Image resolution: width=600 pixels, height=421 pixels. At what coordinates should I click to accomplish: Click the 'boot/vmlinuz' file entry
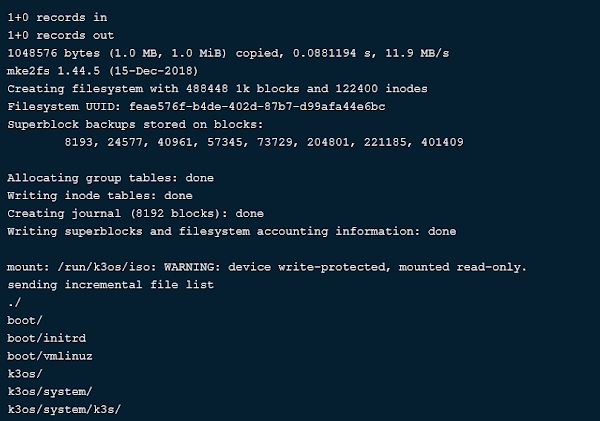tap(50, 356)
